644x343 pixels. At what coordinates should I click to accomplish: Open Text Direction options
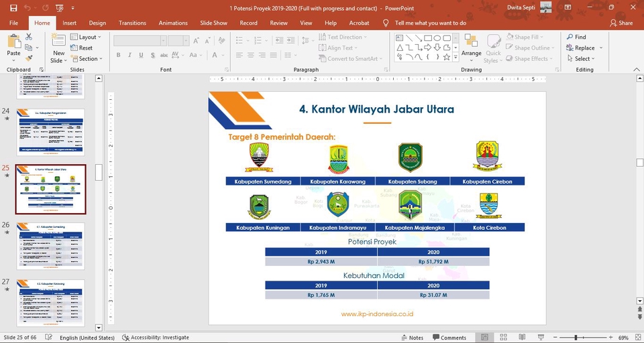tap(343, 37)
